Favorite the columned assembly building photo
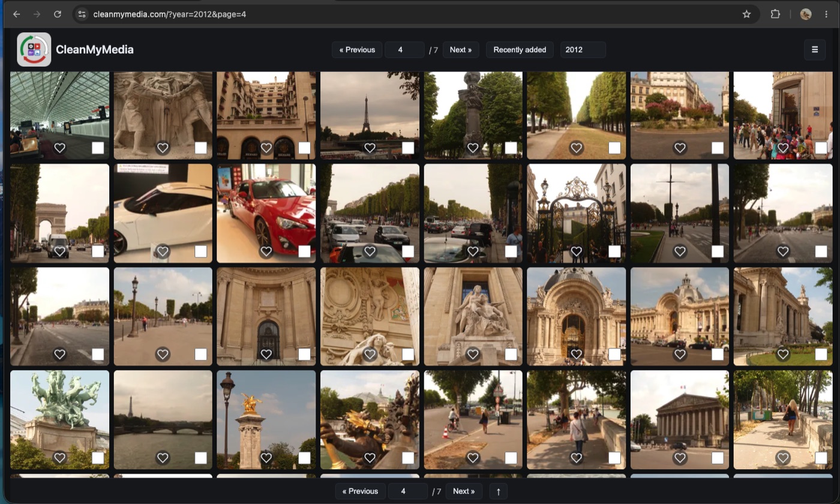 (680, 458)
